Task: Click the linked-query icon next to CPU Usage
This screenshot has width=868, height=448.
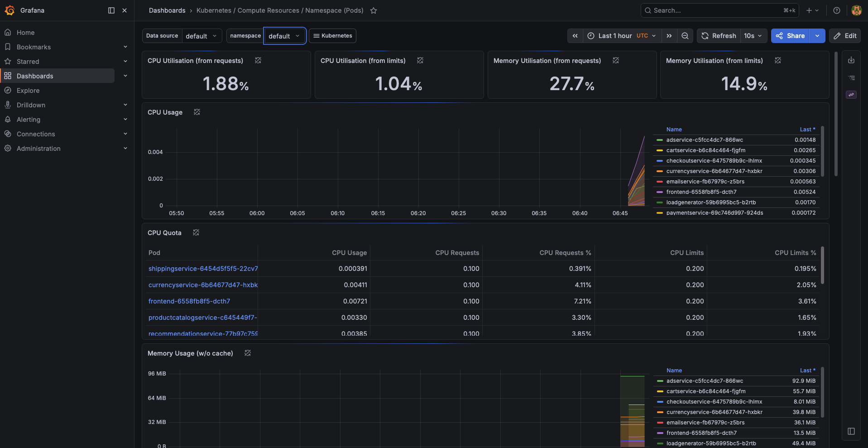Action: click(x=197, y=112)
